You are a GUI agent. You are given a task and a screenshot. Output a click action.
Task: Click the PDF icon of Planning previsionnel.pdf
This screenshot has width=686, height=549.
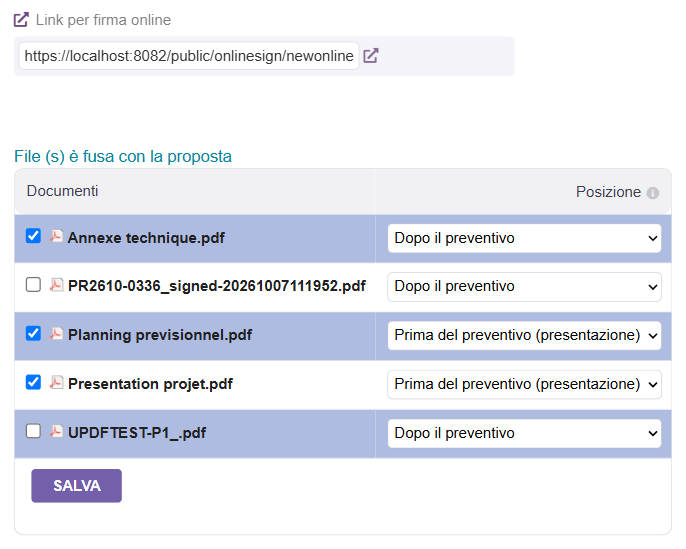click(56, 334)
